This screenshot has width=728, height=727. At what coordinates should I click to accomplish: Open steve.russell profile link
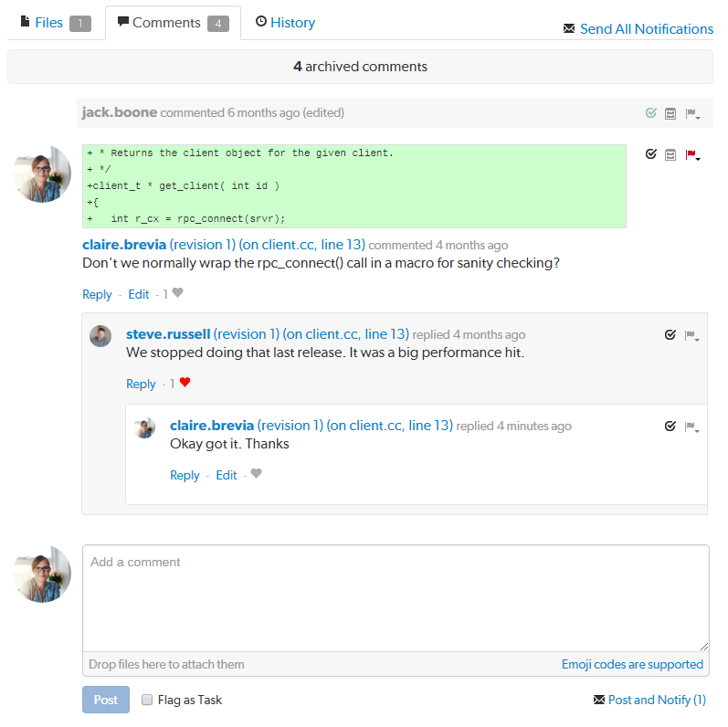click(x=168, y=334)
